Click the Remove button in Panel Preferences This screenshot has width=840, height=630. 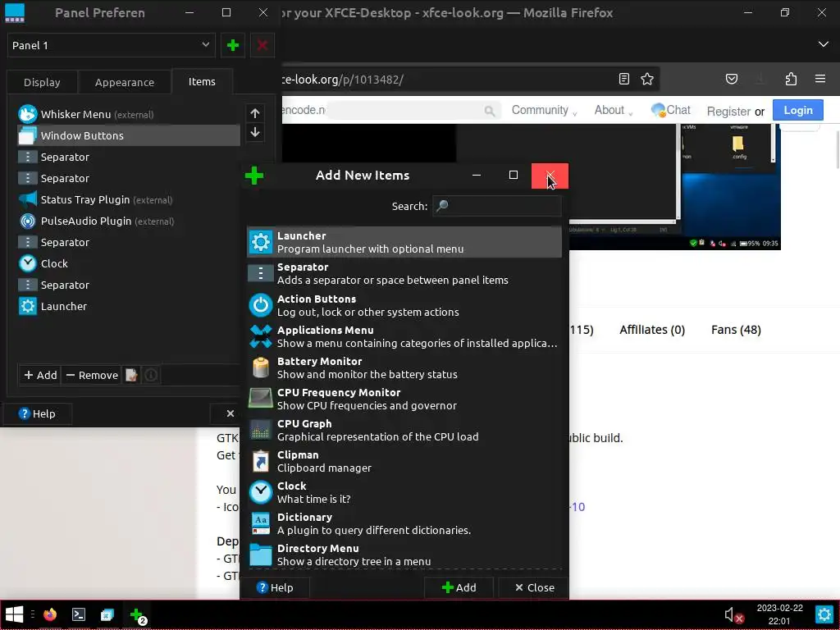[x=92, y=375]
